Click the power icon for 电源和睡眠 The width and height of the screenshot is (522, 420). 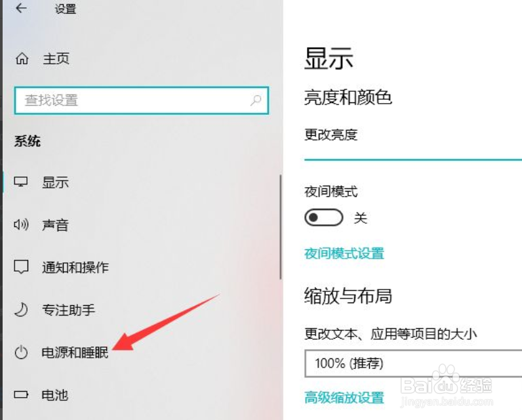click(21, 352)
